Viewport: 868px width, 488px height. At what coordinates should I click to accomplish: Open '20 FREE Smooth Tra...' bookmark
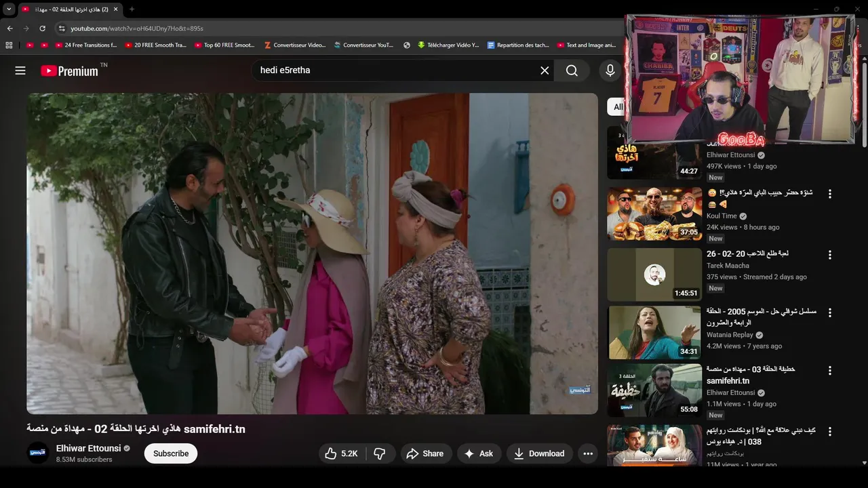[x=155, y=45]
